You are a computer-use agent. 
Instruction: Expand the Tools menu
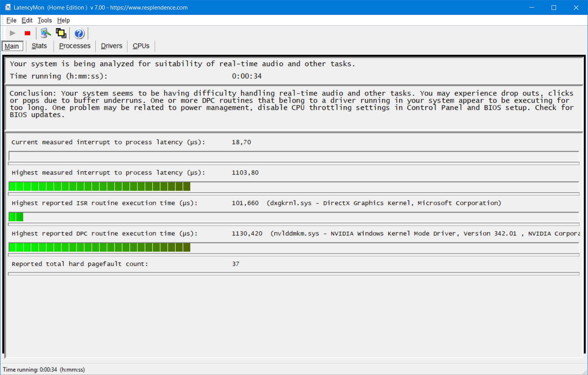pyautogui.click(x=44, y=20)
